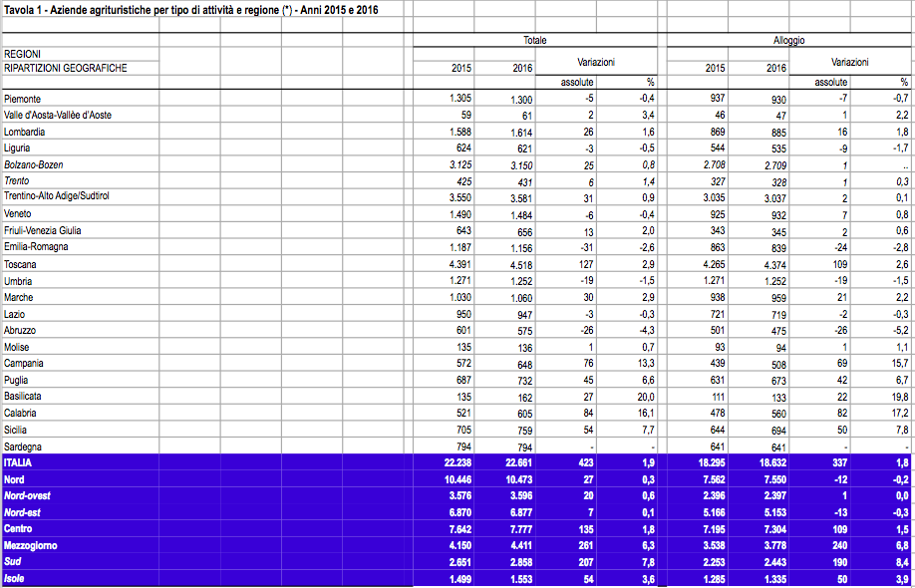Select the 'Veneto' row label
This screenshot has height=588, width=915.
pos(18,213)
